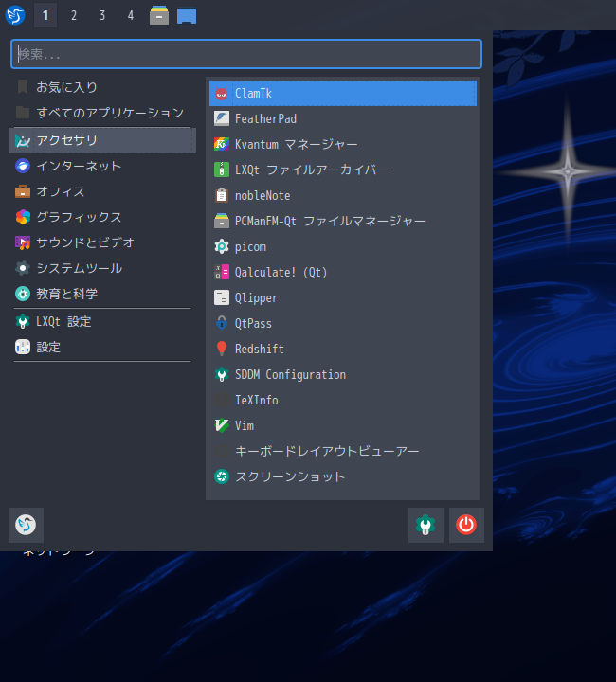Click the bird user button at bottom left
Image resolution: width=616 pixels, height=682 pixels.
pos(26,525)
